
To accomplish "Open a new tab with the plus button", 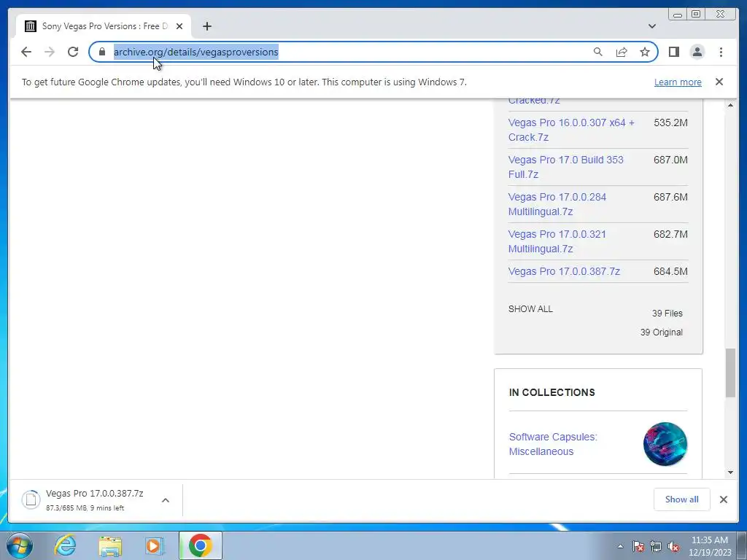I will 206,26.
